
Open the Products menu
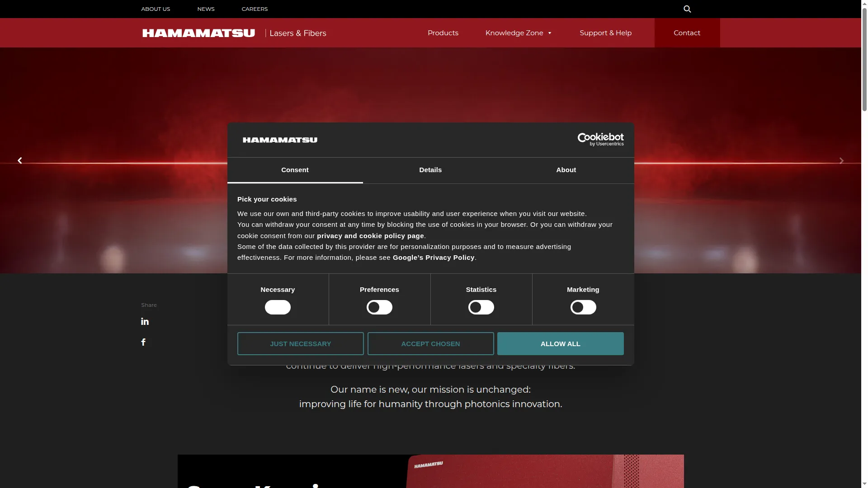click(443, 33)
